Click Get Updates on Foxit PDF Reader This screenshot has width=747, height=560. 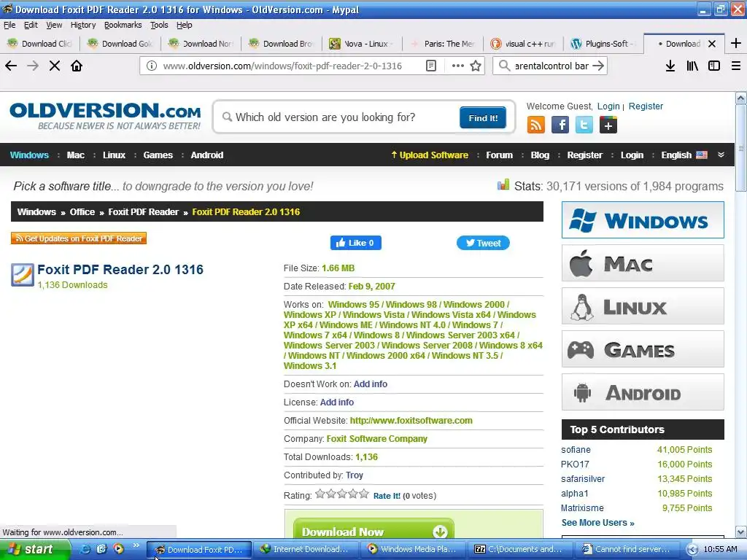[79, 238]
